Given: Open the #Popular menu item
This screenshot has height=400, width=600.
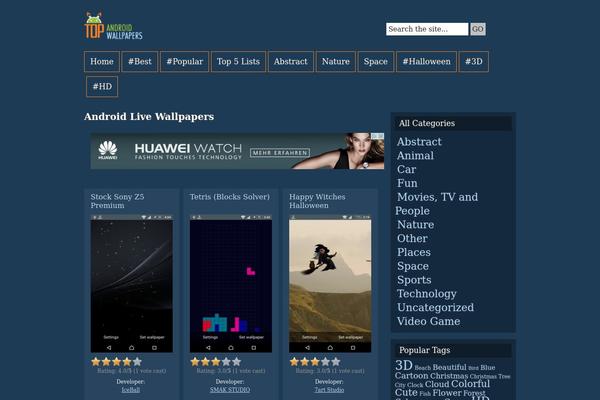Looking at the screenshot, I should (x=184, y=62).
